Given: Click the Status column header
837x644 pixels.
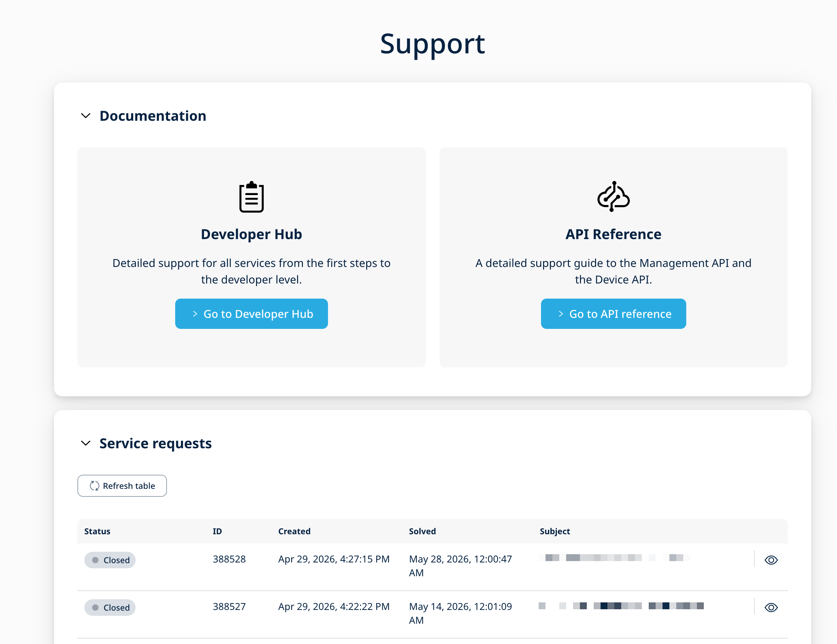Looking at the screenshot, I should [97, 532].
